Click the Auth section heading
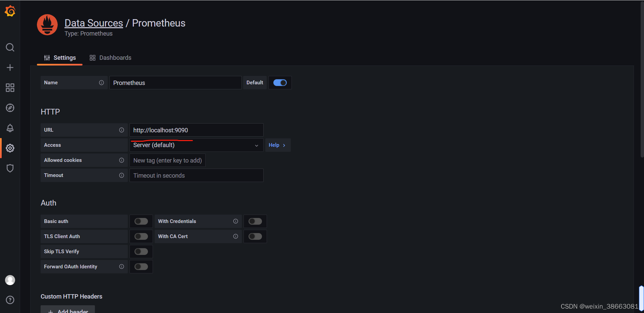The height and width of the screenshot is (313, 644). tap(49, 203)
